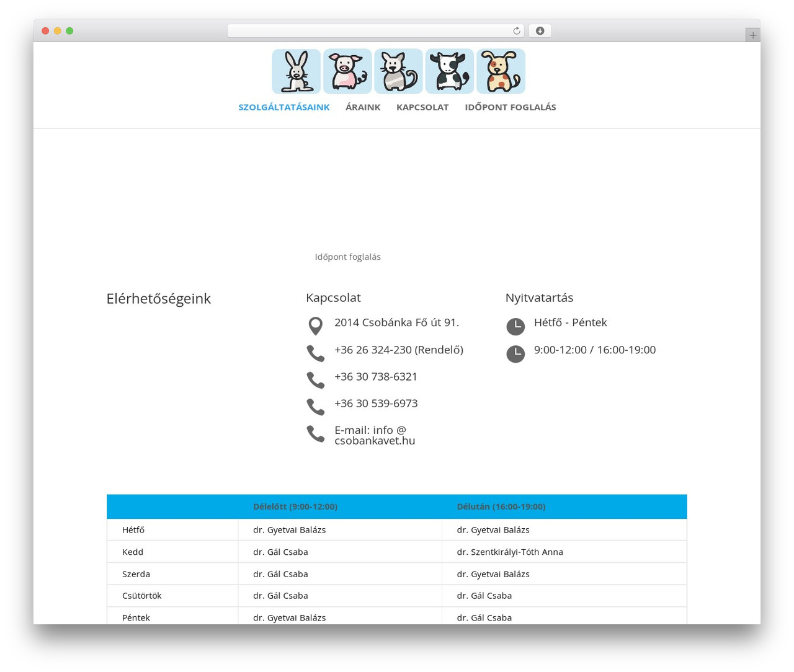
Task: Click the clock icon beside 9:00-12:00 hours
Action: pyautogui.click(x=515, y=354)
